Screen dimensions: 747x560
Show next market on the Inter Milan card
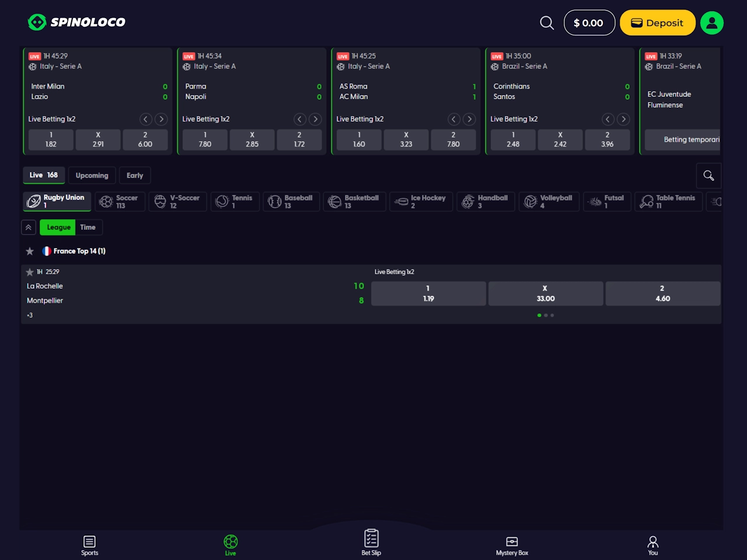coord(161,119)
